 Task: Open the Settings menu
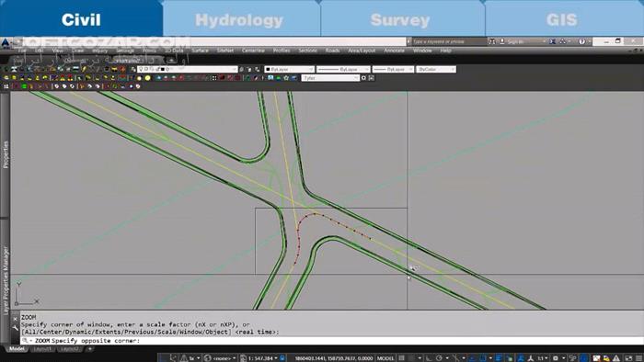pyautogui.click(x=125, y=51)
